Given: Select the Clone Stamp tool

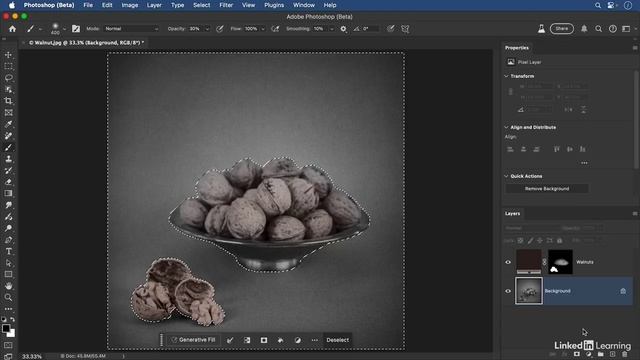Looking at the screenshot, I should coord(8,159).
